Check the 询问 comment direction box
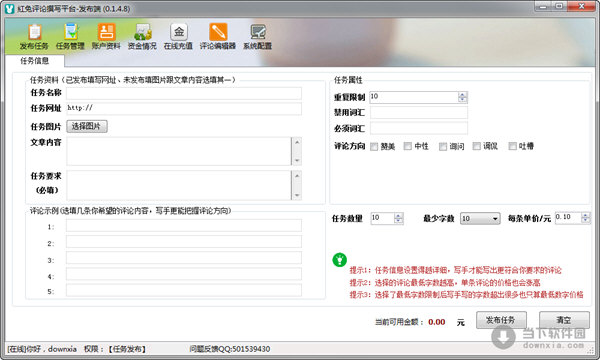This screenshot has width=600, height=360. pyautogui.click(x=443, y=147)
